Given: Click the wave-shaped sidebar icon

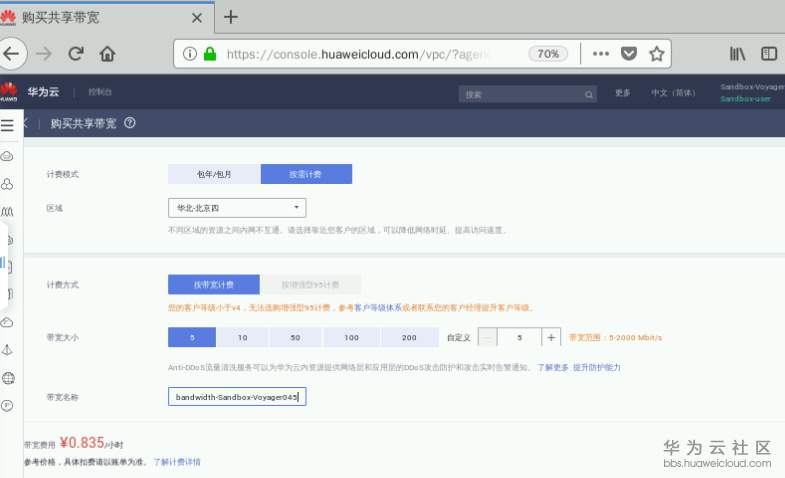Looking at the screenshot, I should pos(7,212).
